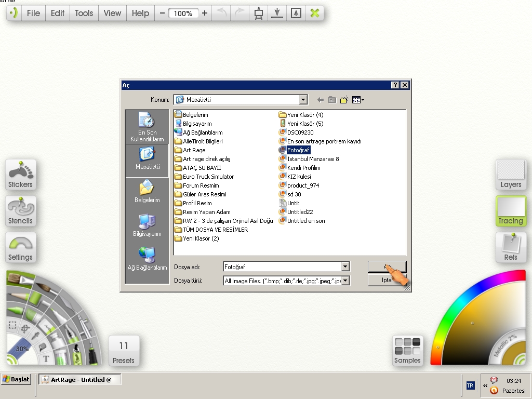Click the easel canvas icon in toolbar

(259, 13)
